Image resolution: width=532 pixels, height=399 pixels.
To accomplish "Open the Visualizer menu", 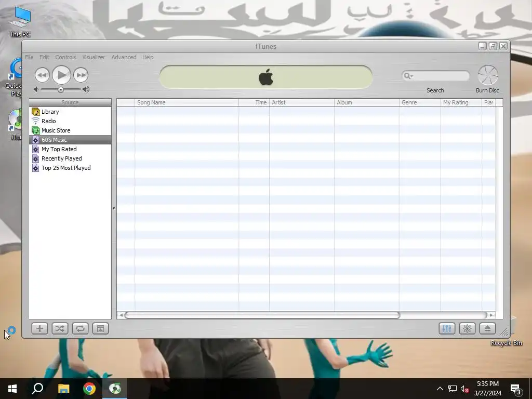I will [94, 57].
